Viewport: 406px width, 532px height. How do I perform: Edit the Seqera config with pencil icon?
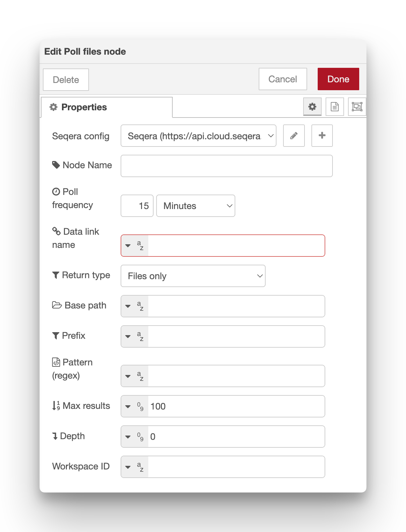coord(294,136)
